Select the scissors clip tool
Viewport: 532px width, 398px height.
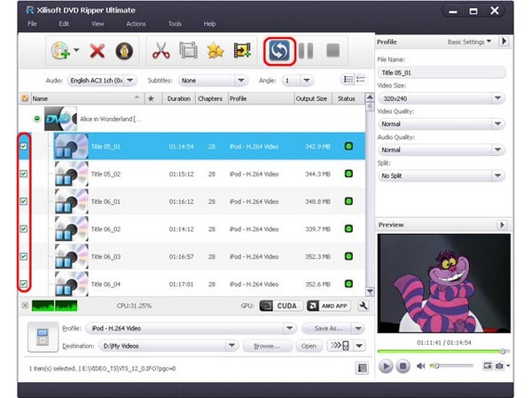[160, 51]
